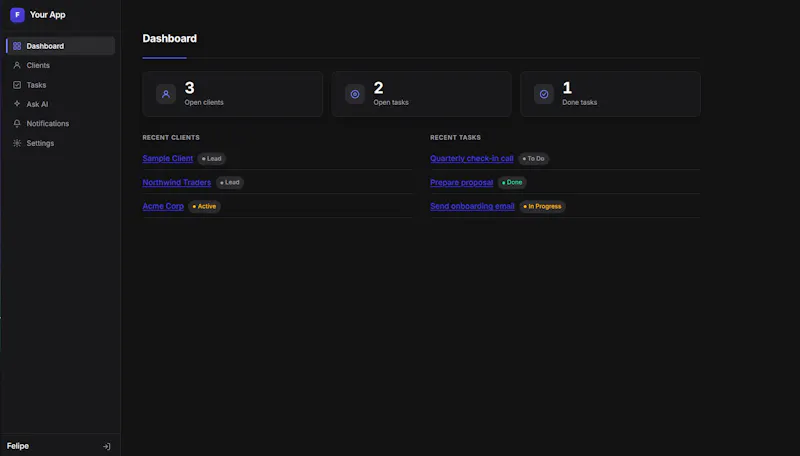
Task: Go to the Clients page
Action: (61, 65)
